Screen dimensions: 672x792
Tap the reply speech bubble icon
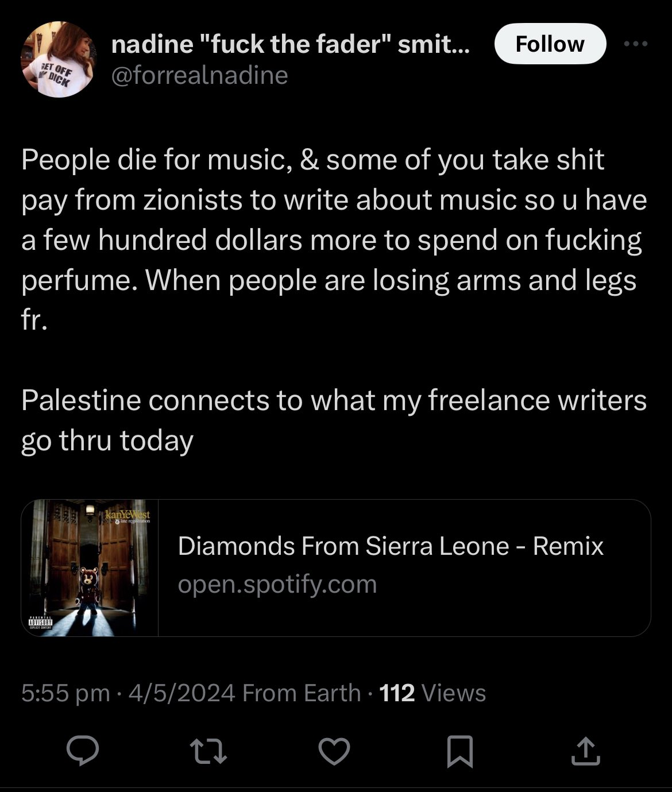[83, 752]
